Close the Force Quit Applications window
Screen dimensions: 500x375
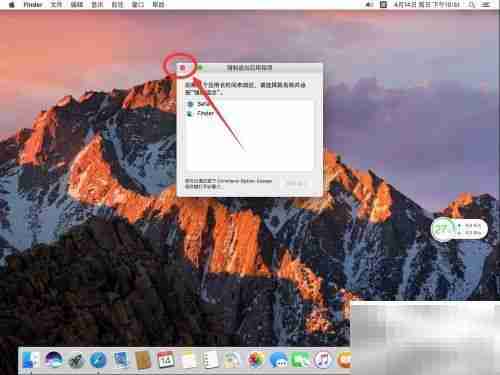pyautogui.click(x=182, y=68)
